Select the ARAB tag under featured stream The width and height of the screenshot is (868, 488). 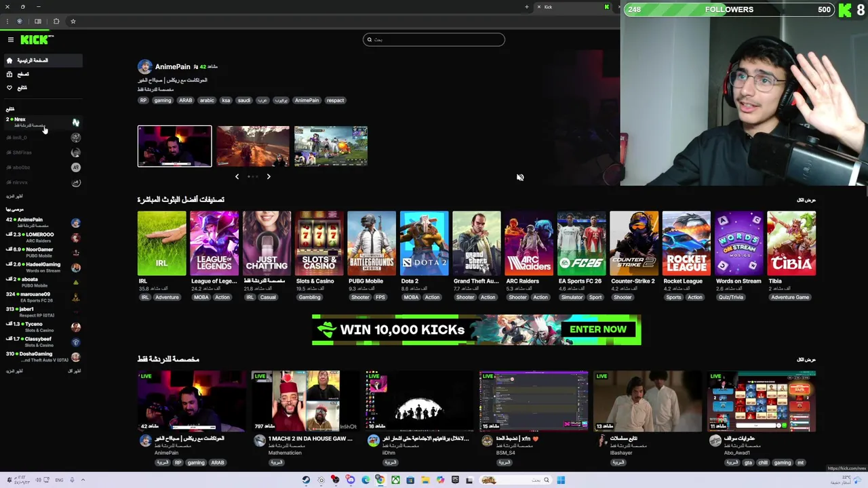(x=185, y=100)
